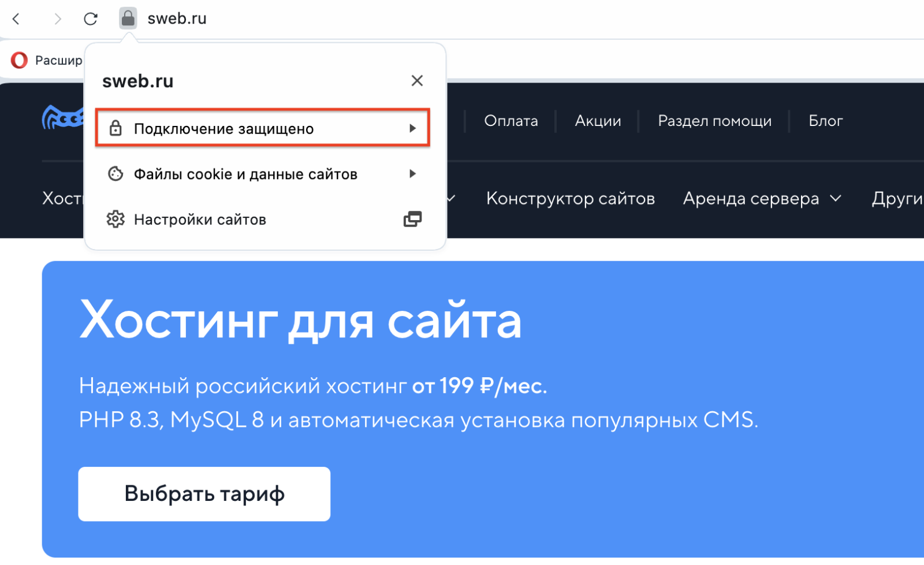Viewport: 924px width, 565px height.
Task: Click the external window icon for site settings
Action: 412,220
